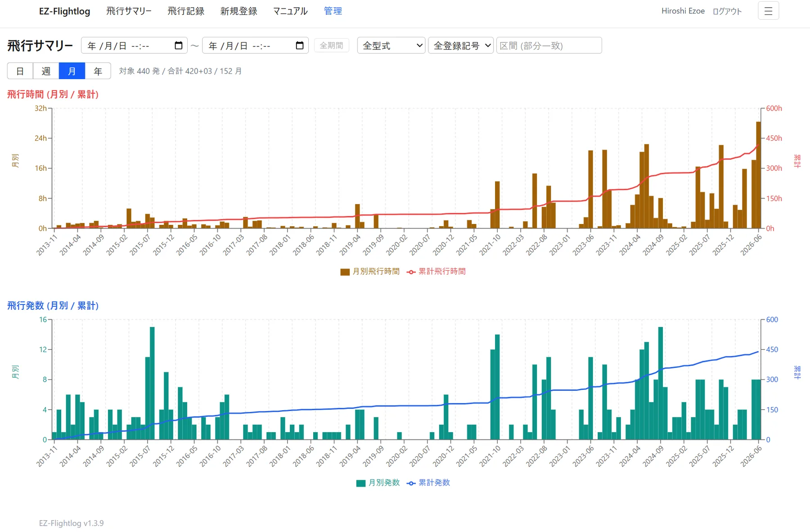
Task: Toggle 累計発数 legend line marker
Action: point(411,483)
